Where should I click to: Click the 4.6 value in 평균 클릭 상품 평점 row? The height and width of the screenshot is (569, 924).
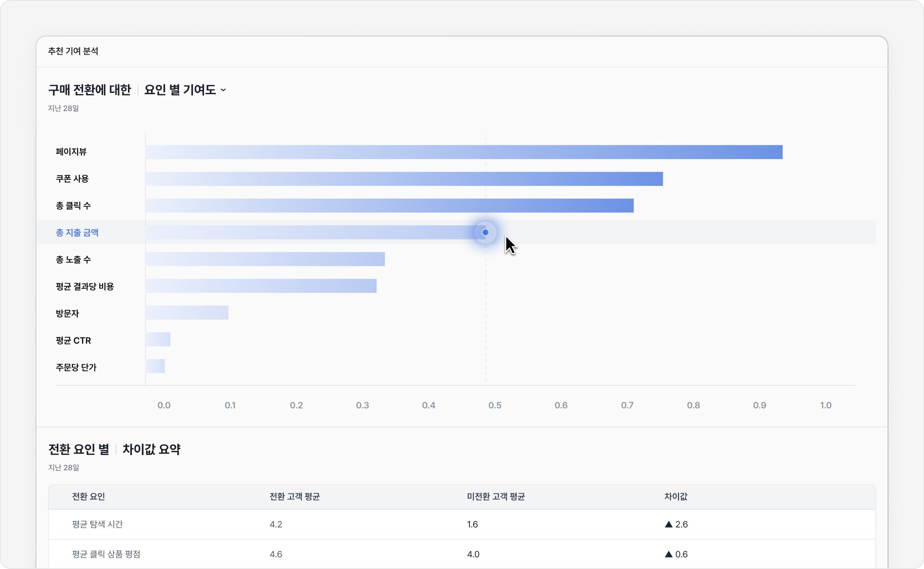coord(276,554)
